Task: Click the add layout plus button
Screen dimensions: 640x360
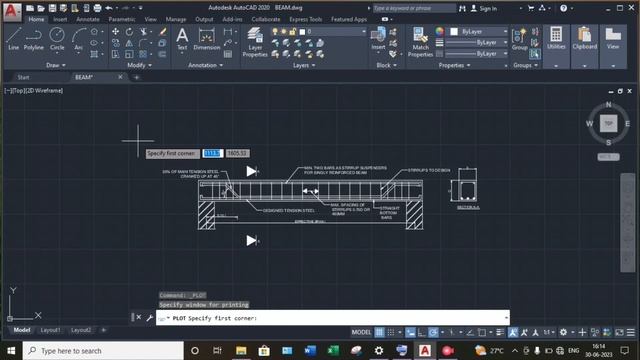Action: [104, 330]
